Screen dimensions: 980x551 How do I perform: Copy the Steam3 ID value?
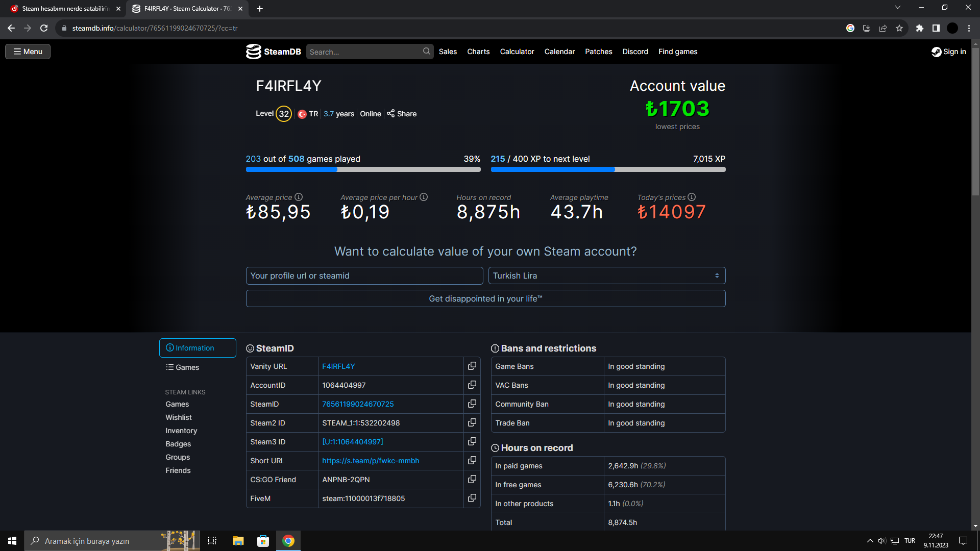pyautogui.click(x=472, y=442)
